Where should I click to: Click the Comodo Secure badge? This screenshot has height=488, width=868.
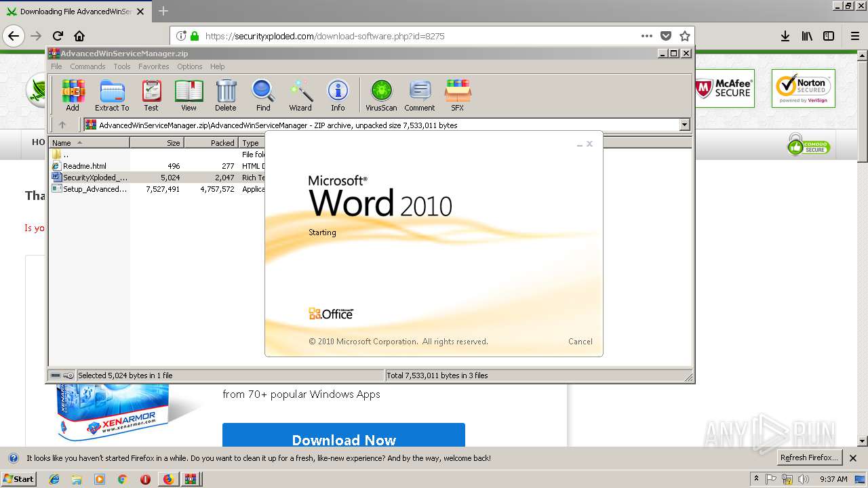click(x=808, y=144)
